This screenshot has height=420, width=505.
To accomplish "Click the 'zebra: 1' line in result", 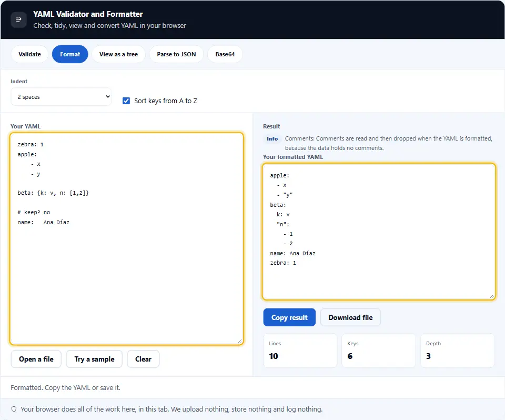I will click(x=283, y=263).
